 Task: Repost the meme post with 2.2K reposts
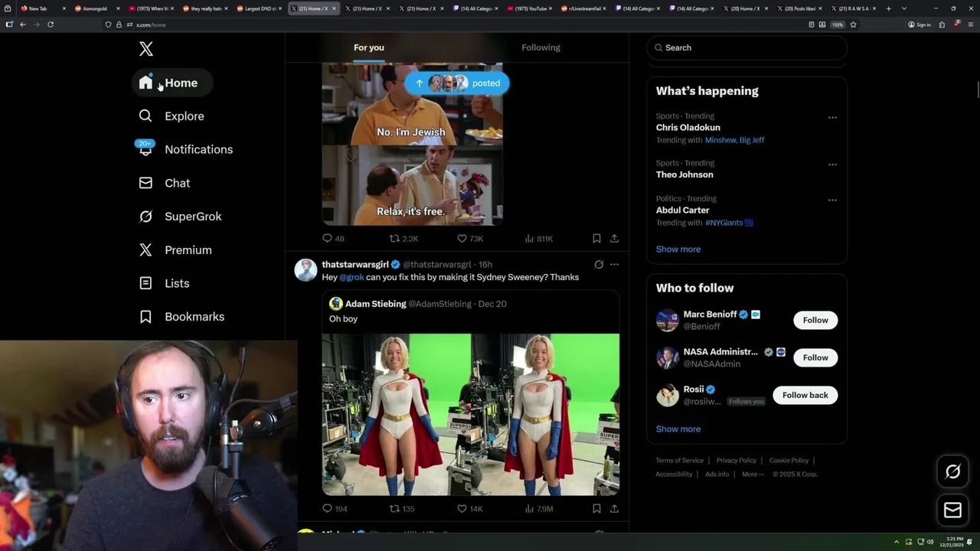click(x=403, y=239)
